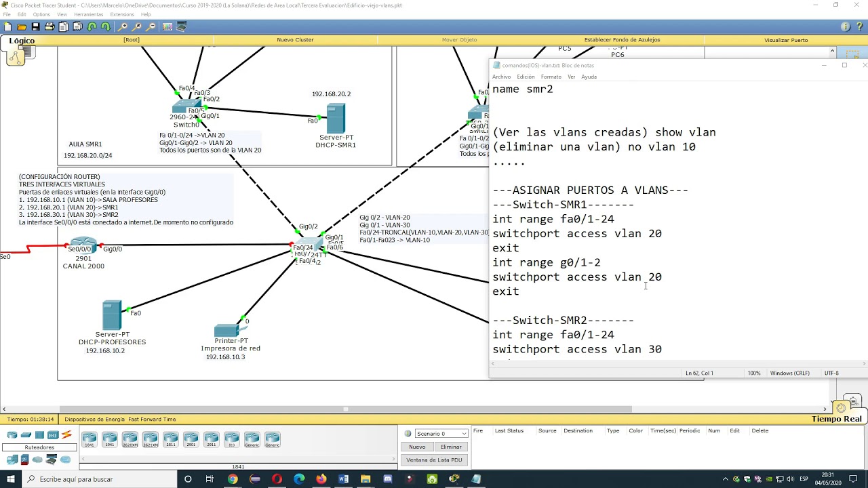The width and height of the screenshot is (868, 488).
Task: Click the help question mark icon
Action: [859, 27]
